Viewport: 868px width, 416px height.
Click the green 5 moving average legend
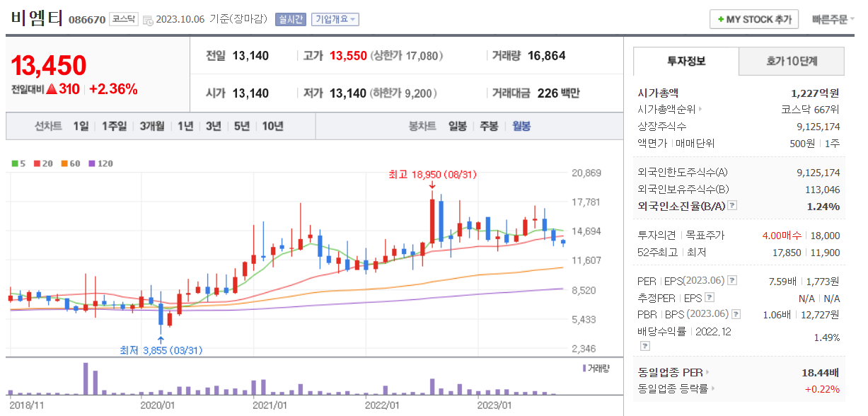point(19,163)
